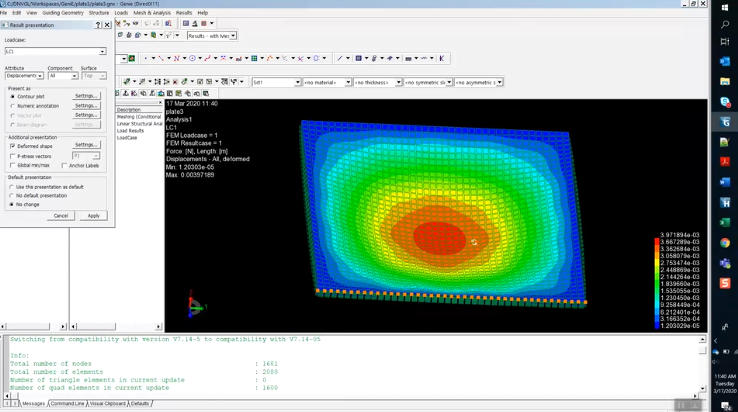Open Word from the Windows taskbar
The image size is (738, 412).
coord(725,182)
